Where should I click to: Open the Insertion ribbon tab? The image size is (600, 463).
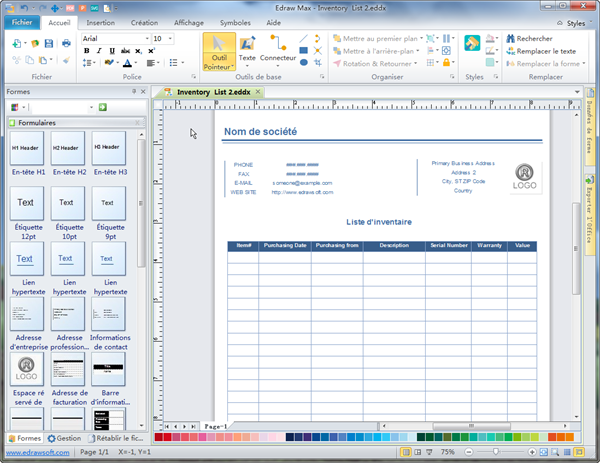click(x=100, y=21)
